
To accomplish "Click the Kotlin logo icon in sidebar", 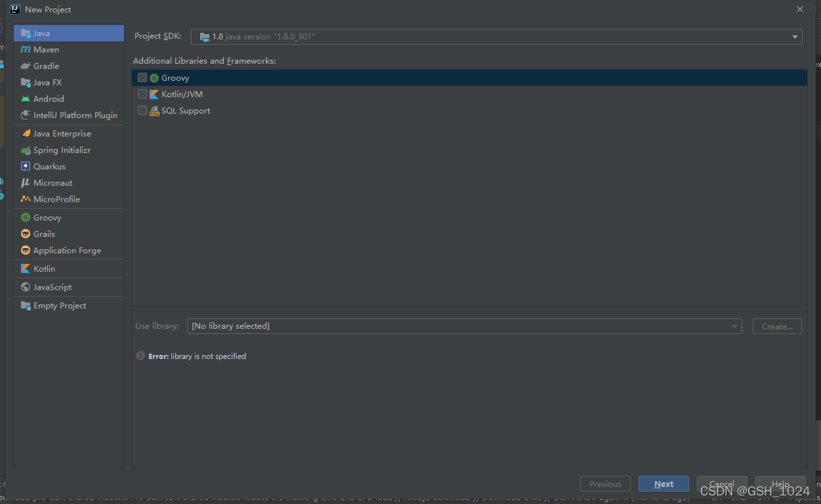I will (26, 268).
